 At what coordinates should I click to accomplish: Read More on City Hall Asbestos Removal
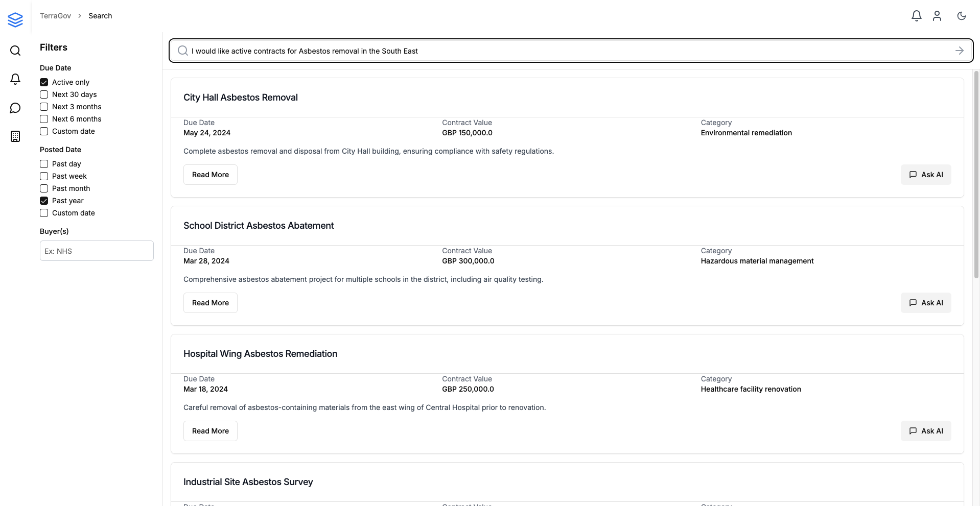click(211, 175)
